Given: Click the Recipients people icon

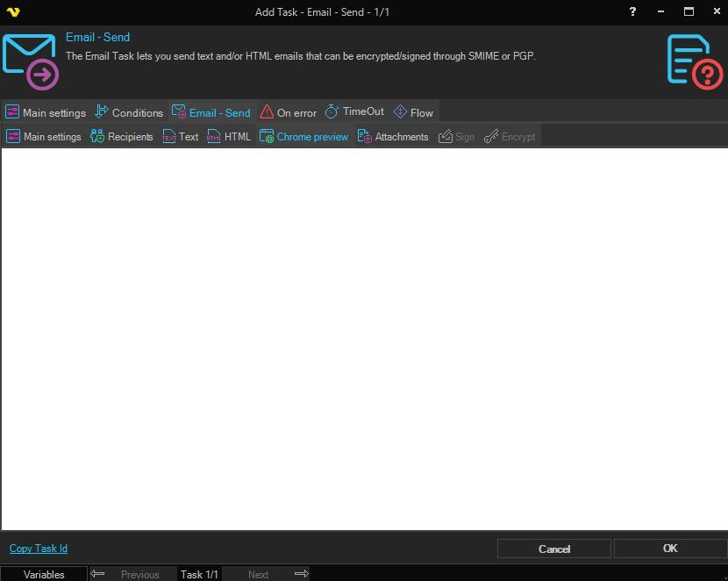Looking at the screenshot, I should point(97,137).
